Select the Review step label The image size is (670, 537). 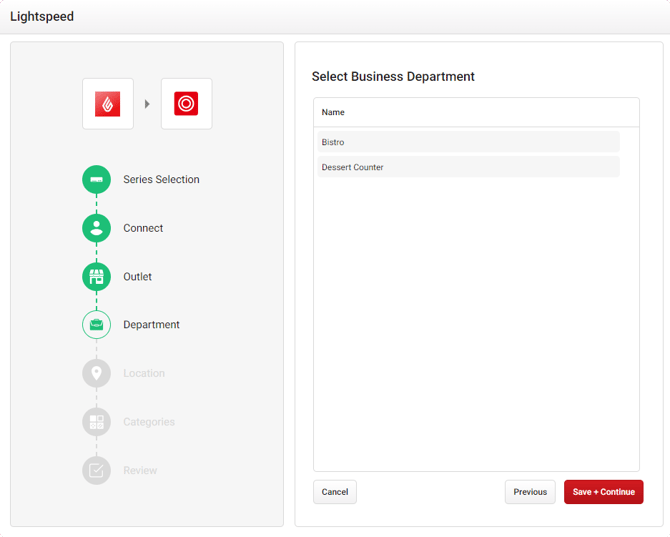[x=140, y=470]
